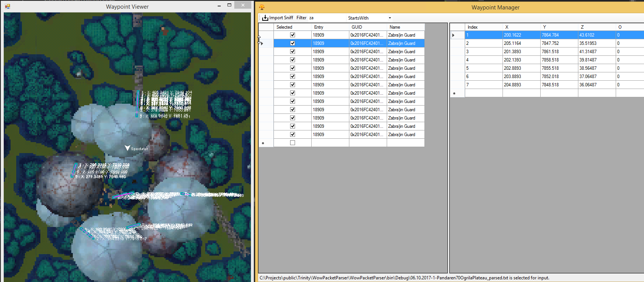Click the O column header in waypoint grid
The image size is (644, 282).
[630, 27]
